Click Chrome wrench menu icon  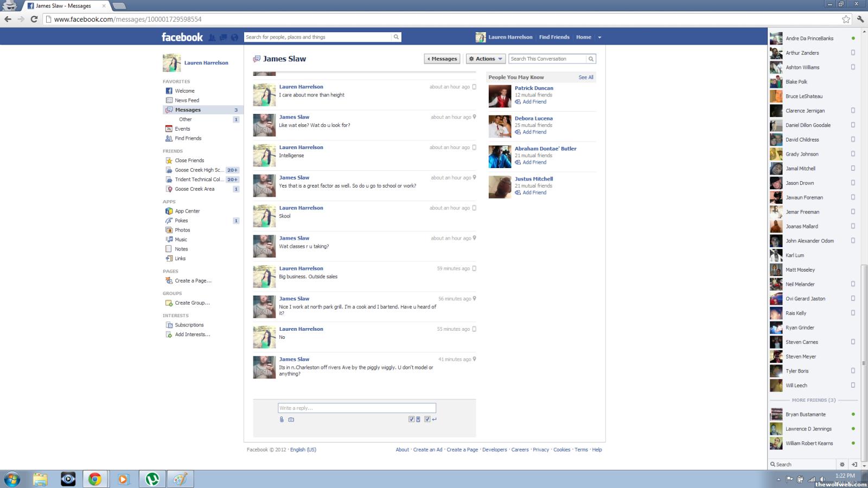pos(860,19)
